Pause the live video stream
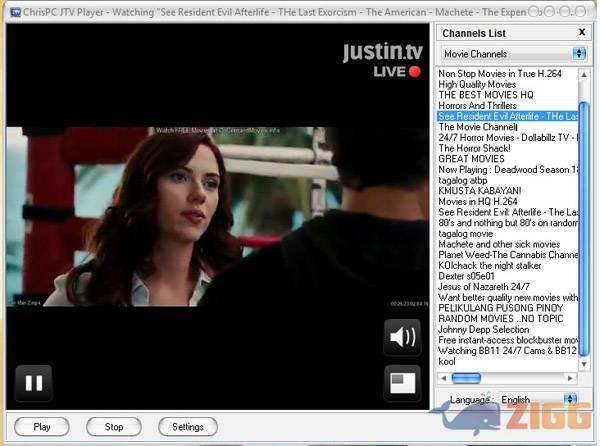Screen dimensions: 600x446 pos(34,383)
